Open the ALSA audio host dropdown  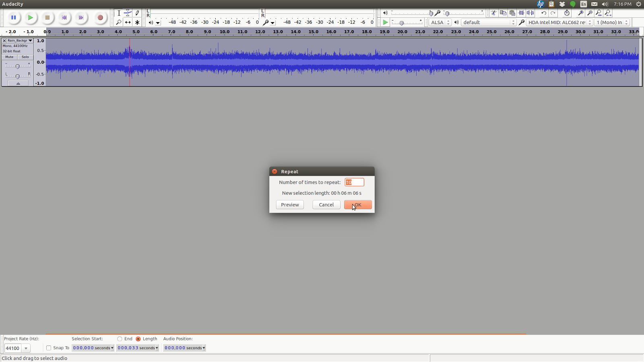440,23
